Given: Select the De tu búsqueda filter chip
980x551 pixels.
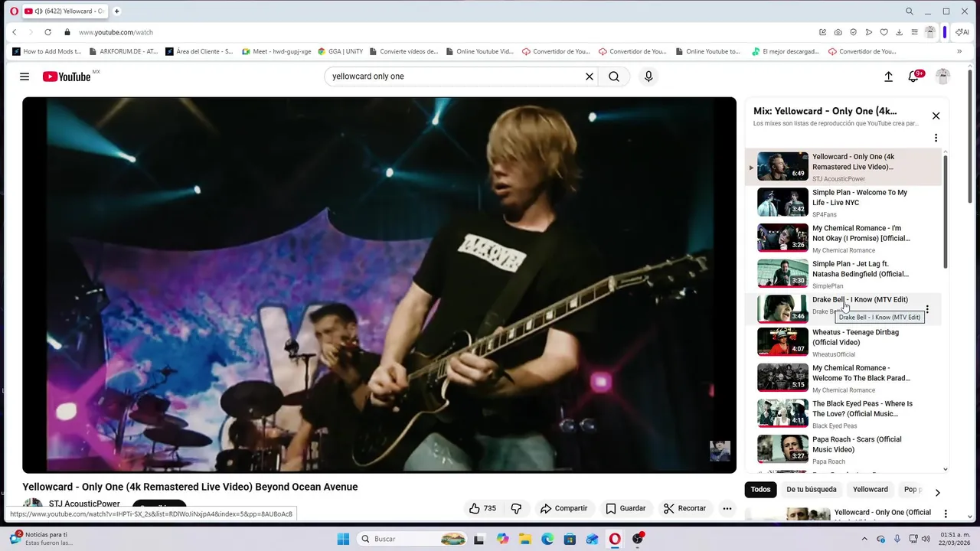Looking at the screenshot, I should [x=812, y=490].
